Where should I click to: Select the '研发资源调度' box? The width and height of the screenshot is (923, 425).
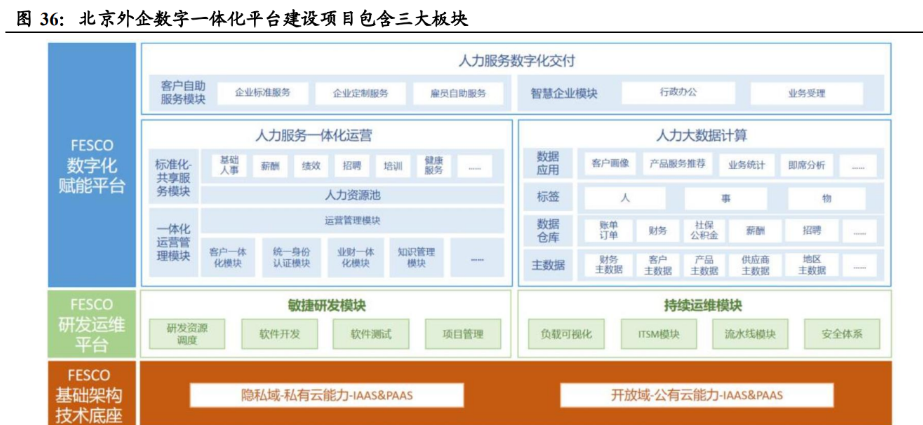[x=188, y=334]
